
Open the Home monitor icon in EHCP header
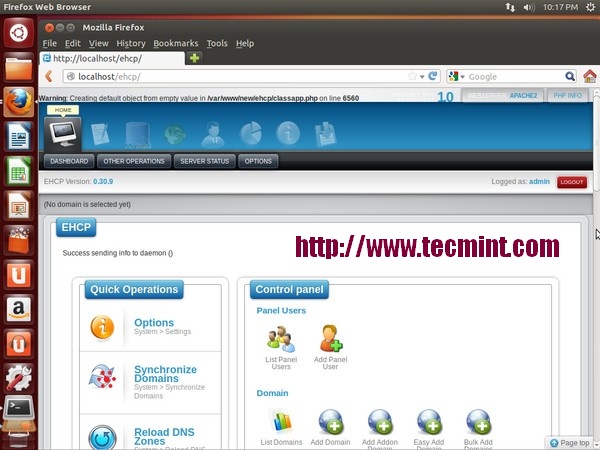click(x=63, y=132)
